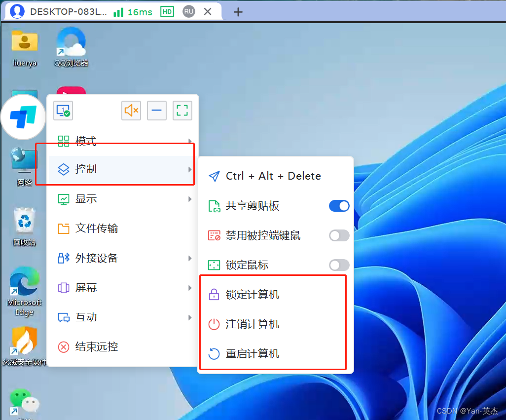The height and width of the screenshot is (420, 506).
Task: Open the 互动 menu entry
Action: click(123, 317)
